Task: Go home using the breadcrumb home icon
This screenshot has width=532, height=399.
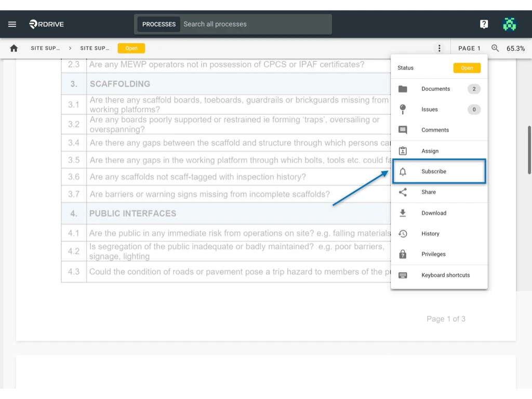Action: pos(14,48)
